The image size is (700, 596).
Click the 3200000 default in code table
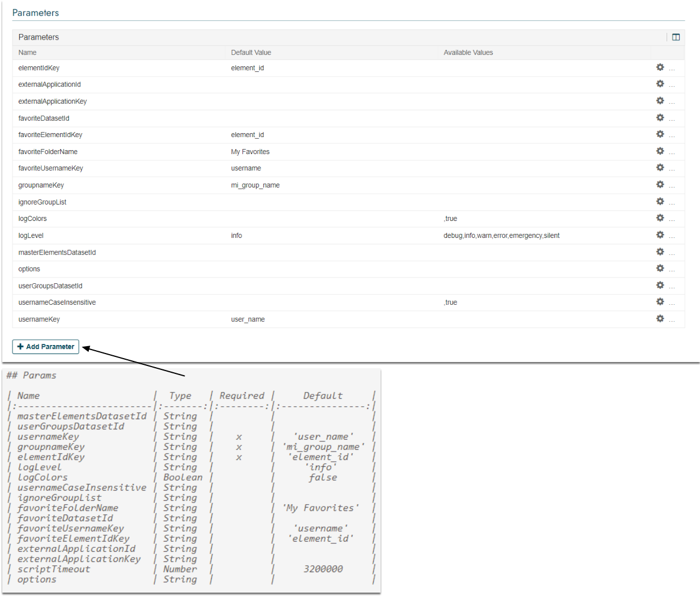pos(323,569)
